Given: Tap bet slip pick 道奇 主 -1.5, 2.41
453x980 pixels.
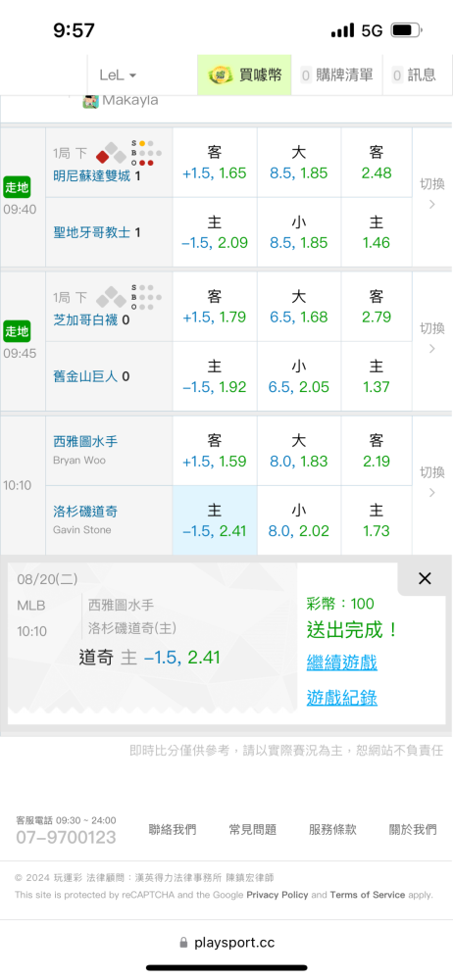Looking at the screenshot, I should [150, 658].
